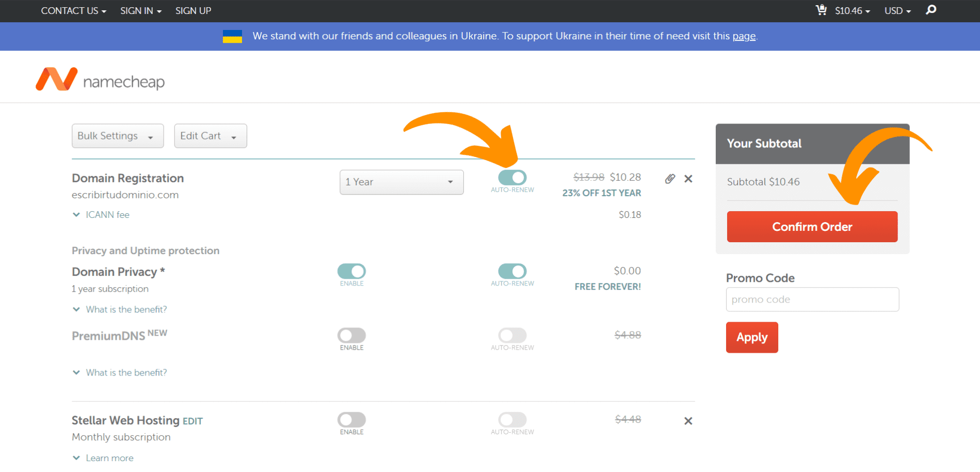Image resolution: width=980 pixels, height=472 pixels.
Task: Click Sign Up in top bar
Action: tap(193, 11)
